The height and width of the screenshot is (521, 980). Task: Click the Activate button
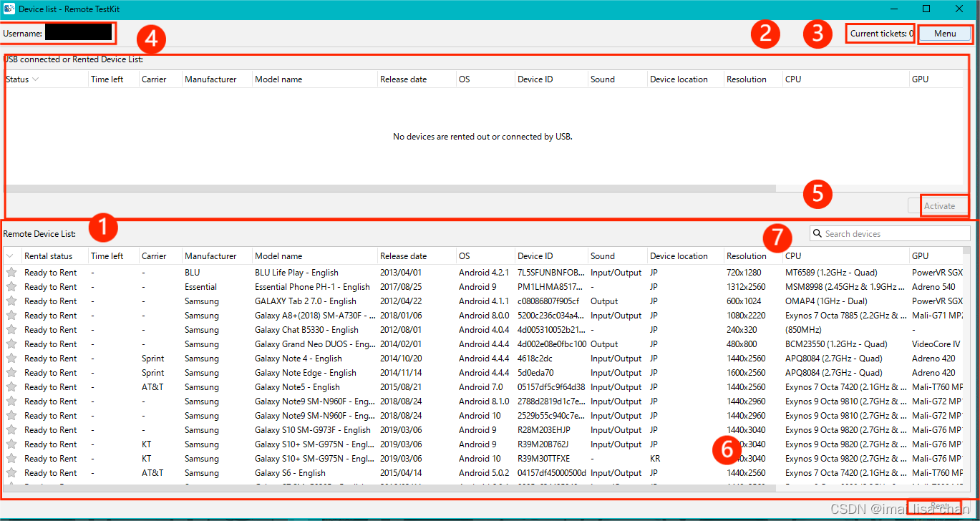(939, 206)
